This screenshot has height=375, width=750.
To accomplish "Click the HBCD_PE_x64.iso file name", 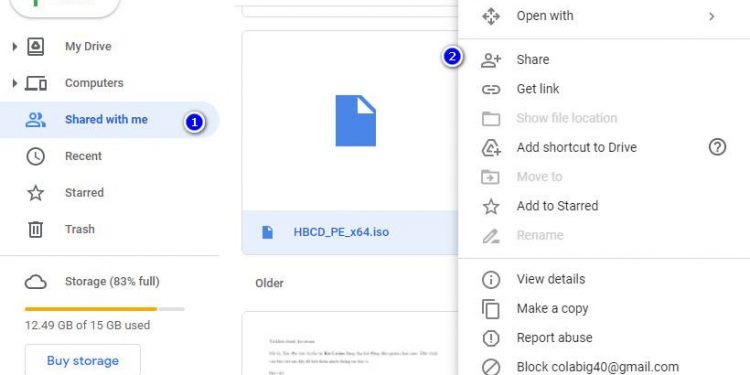I will click(x=341, y=232).
